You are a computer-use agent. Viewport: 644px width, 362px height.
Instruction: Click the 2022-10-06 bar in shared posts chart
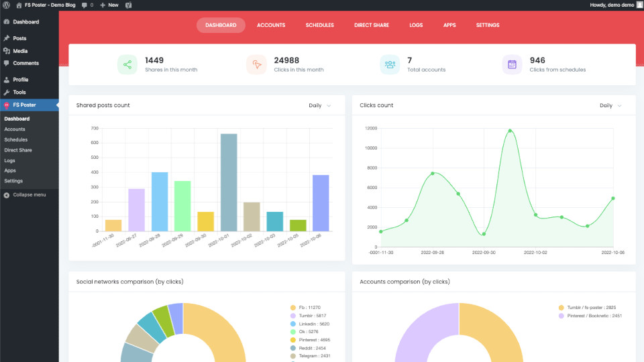[x=321, y=203]
